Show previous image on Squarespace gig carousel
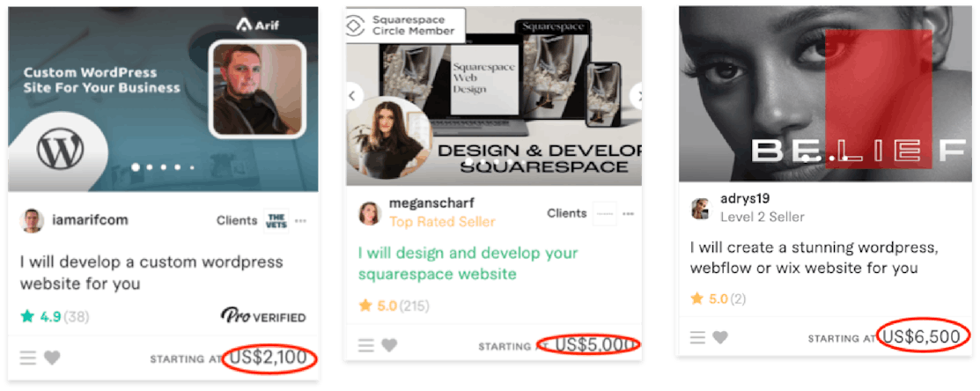 pyautogui.click(x=353, y=96)
